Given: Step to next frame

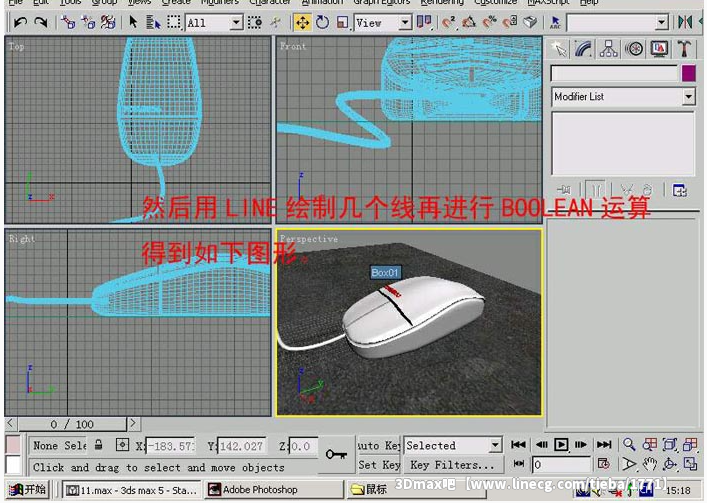Looking at the screenshot, I should tap(581, 445).
